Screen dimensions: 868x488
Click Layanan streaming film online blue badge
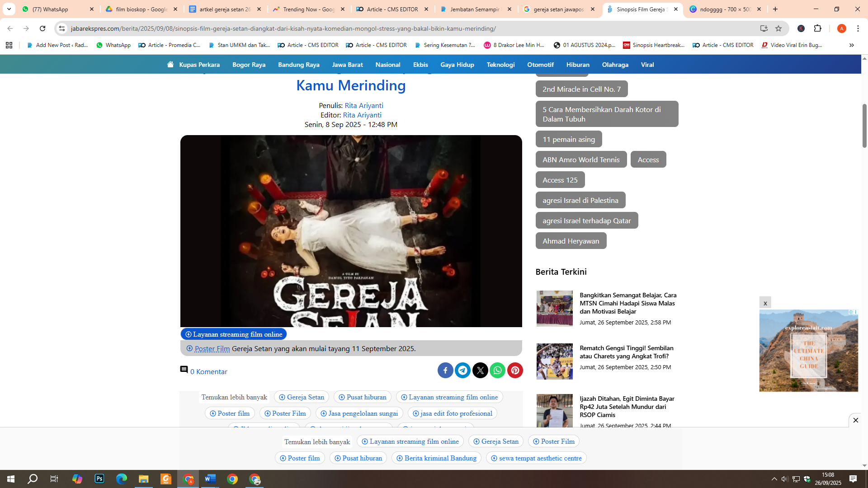click(x=234, y=334)
